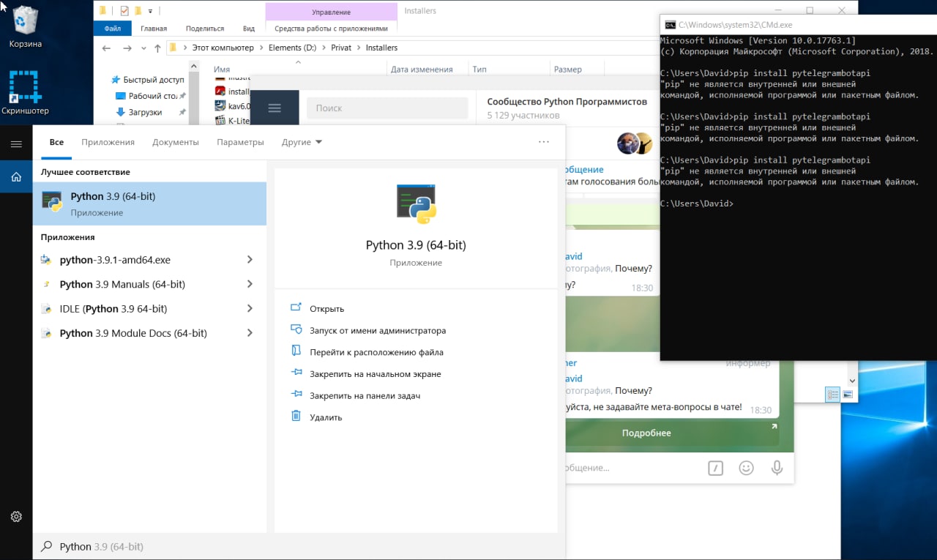Screen dimensions: 937x560
Task: Open search settings gear in Start sidebar
Action: [x=16, y=517]
